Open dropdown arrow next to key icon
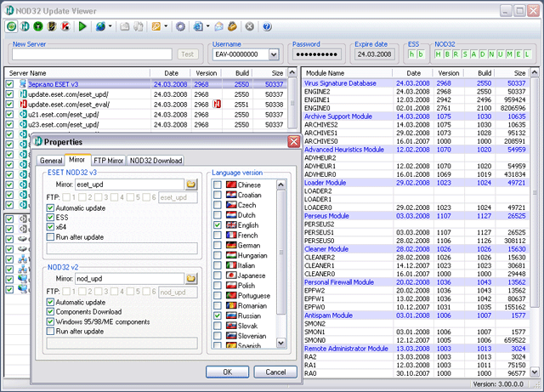This screenshot has height=392, width=544. click(x=166, y=26)
